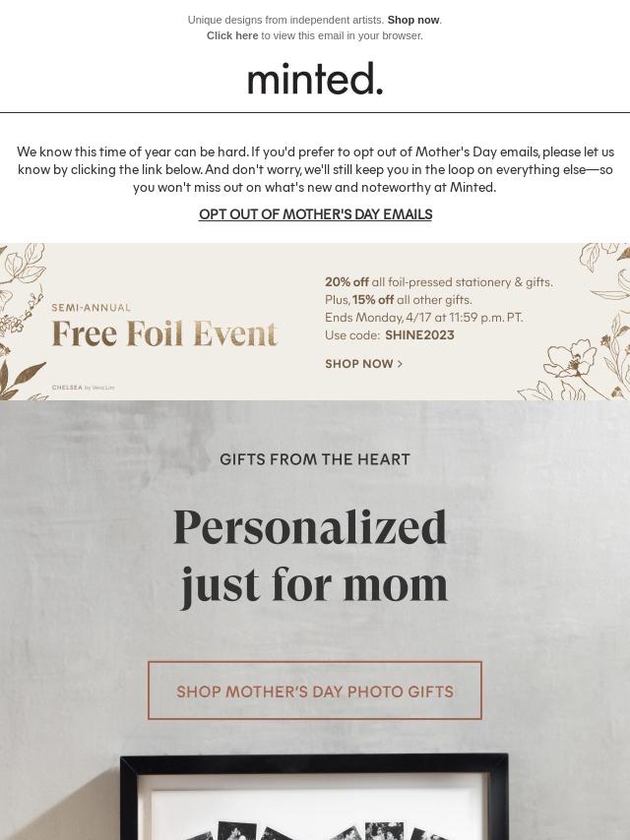
Task: Click the 'Ends Monday, 4/17' deadline text
Action: click(423, 317)
